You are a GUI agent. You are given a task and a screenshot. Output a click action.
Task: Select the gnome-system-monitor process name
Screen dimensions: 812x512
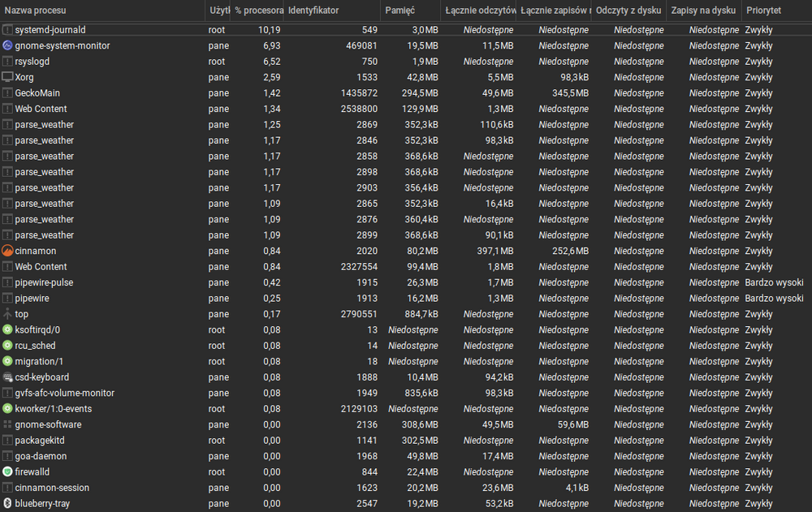pyautogui.click(x=63, y=45)
